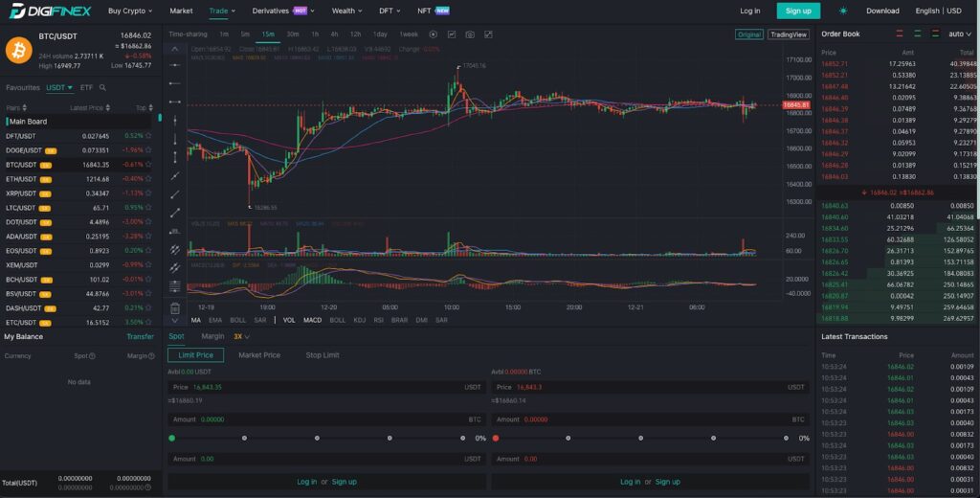
Task: Select the horizontal line drawing tool
Action: pyautogui.click(x=175, y=65)
